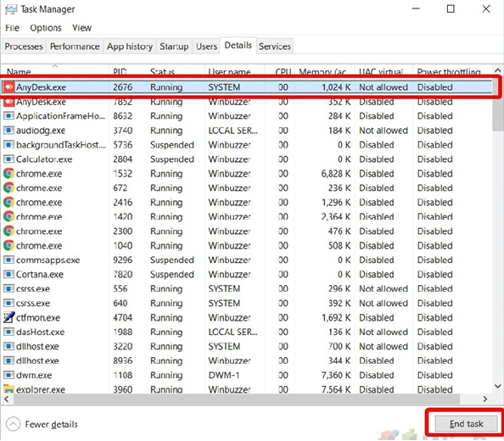This screenshot has height=441, width=504.
Task: Click the Chrome icon for PID 672
Action: pos(9,188)
